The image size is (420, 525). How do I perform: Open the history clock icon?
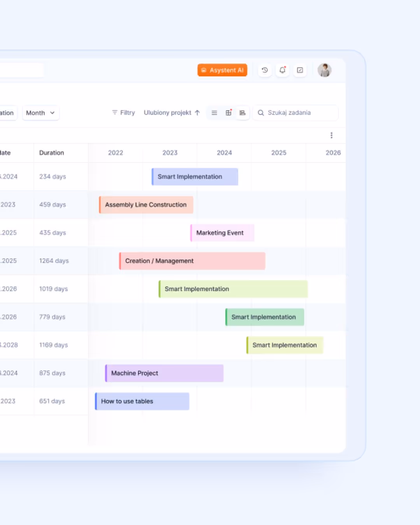pos(265,70)
